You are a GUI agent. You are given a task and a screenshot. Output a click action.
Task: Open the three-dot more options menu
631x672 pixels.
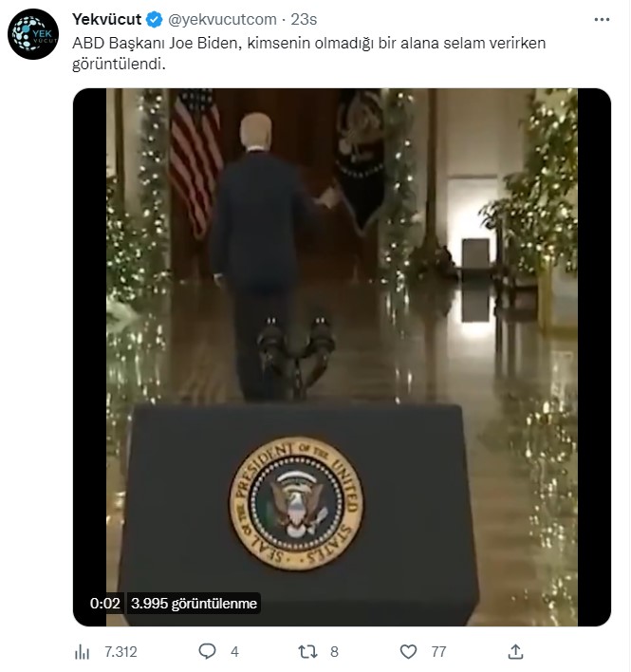click(602, 18)
